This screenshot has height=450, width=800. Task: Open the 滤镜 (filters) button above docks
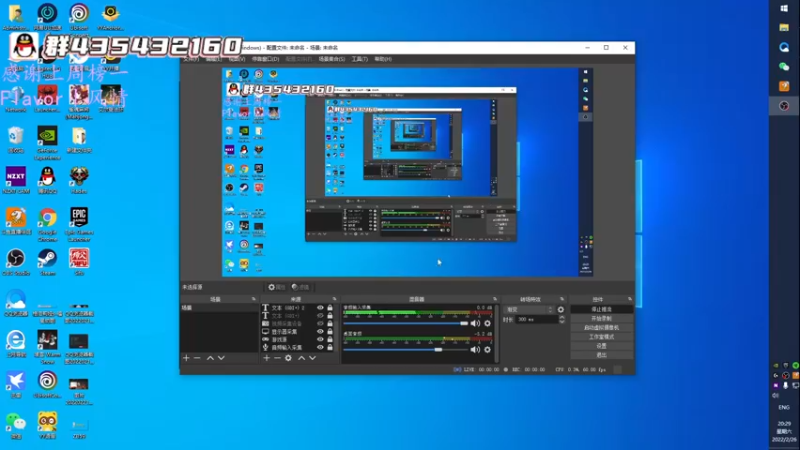point(301,287)
